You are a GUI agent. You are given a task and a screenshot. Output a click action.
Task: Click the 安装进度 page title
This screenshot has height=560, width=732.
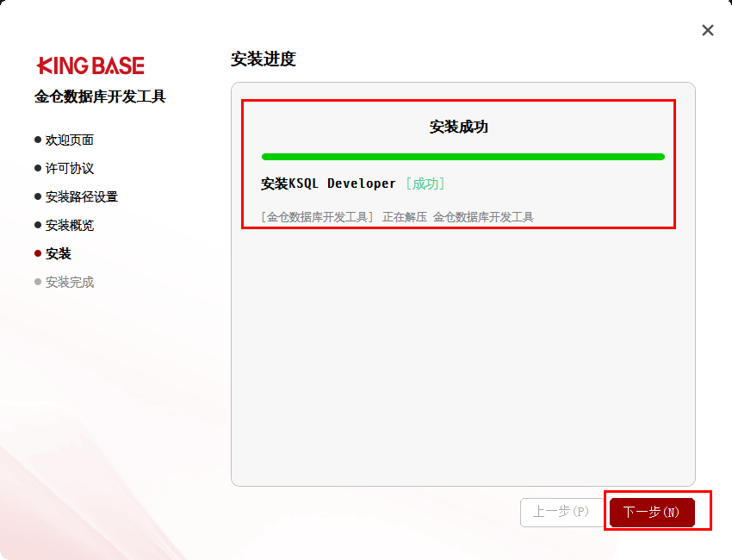pyautogui.click(x=264, y=59)
